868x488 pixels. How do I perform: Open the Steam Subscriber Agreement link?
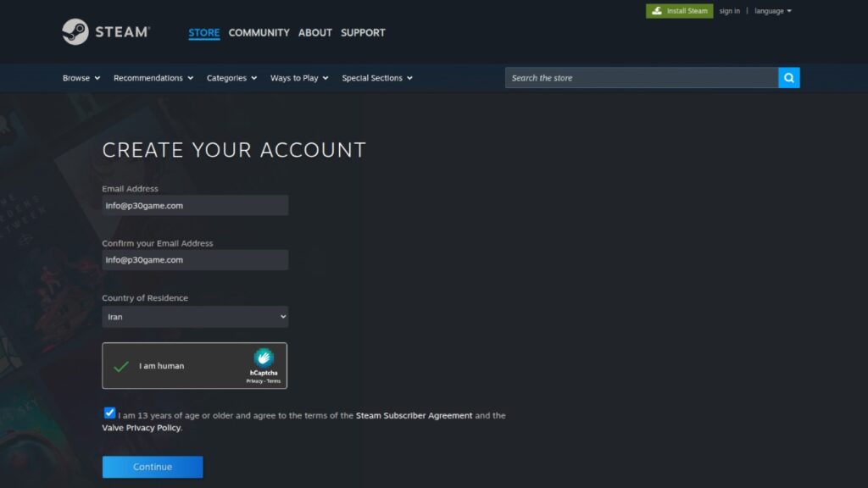click(x=414, y=415)
